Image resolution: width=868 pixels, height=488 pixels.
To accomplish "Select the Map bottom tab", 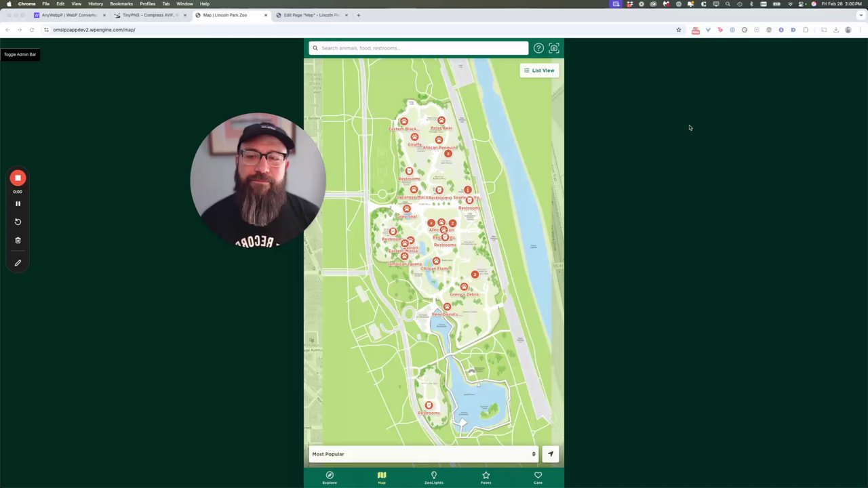I will click(x=382, y=478).
